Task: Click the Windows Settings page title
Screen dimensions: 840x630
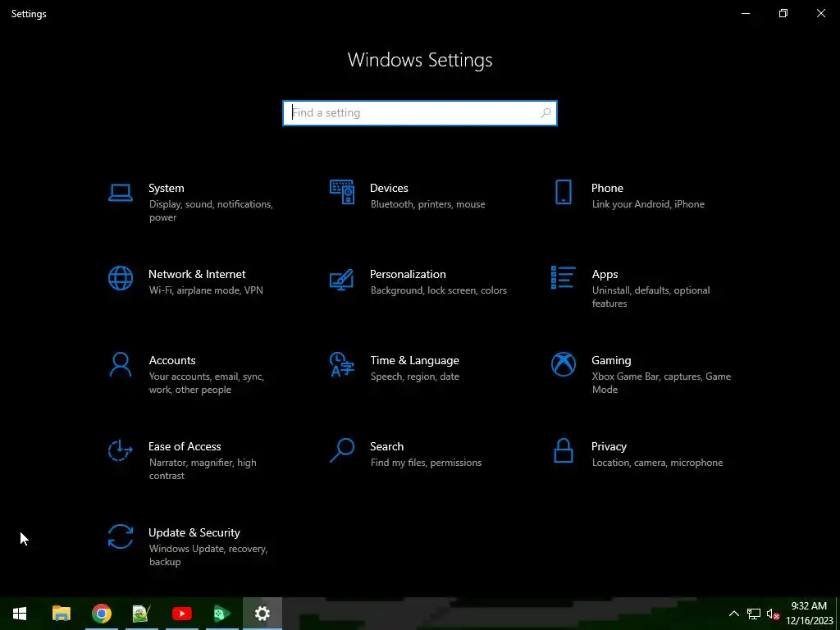Action: click(x=419, y=59)
